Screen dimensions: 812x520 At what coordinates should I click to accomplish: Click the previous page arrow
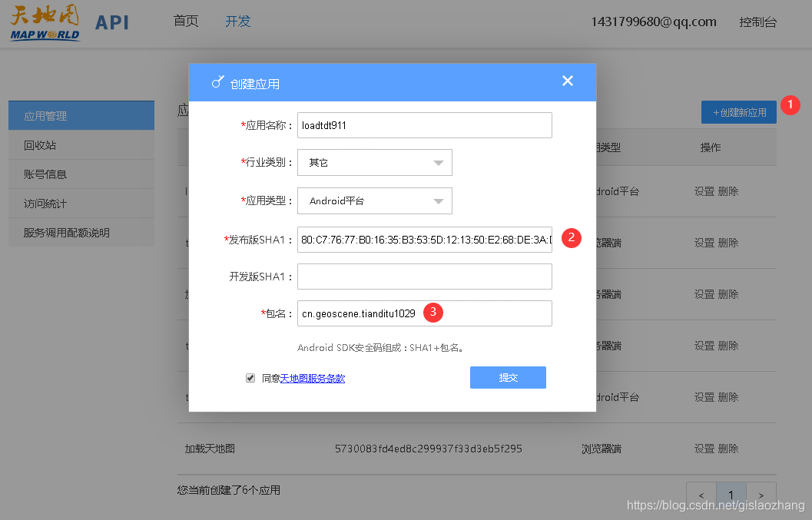(701, 495)
